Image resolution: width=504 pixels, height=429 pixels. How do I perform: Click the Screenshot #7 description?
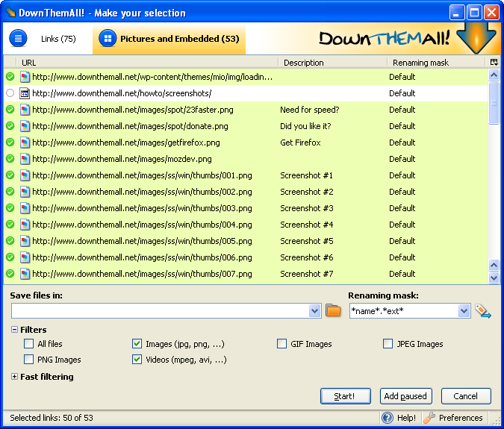306,274
